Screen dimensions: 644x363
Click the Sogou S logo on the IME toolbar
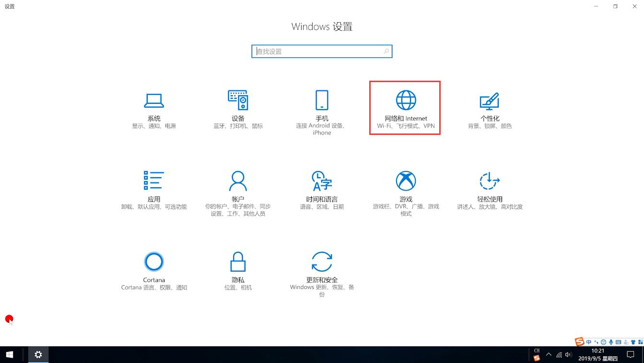(x=580, y=341)
